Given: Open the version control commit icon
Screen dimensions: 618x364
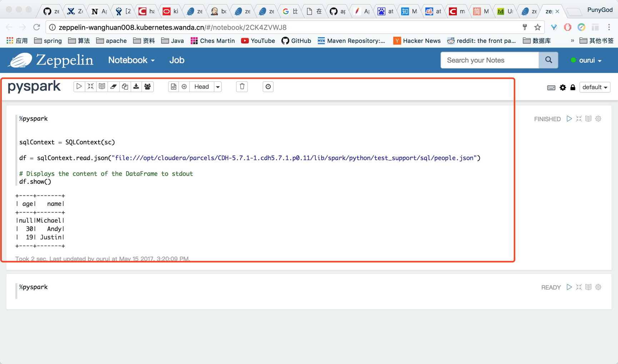Looking at the screenshot, I should point(174,87).
